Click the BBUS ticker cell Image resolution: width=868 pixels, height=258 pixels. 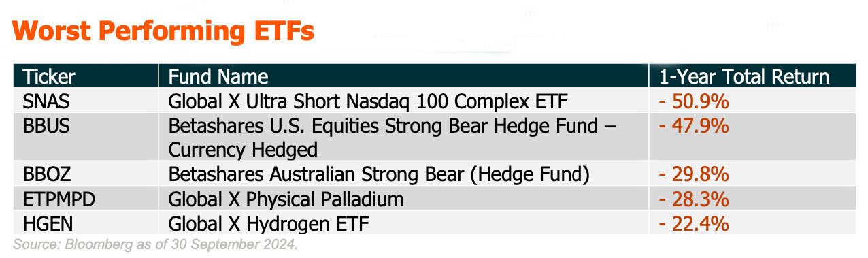click(46, 126)
